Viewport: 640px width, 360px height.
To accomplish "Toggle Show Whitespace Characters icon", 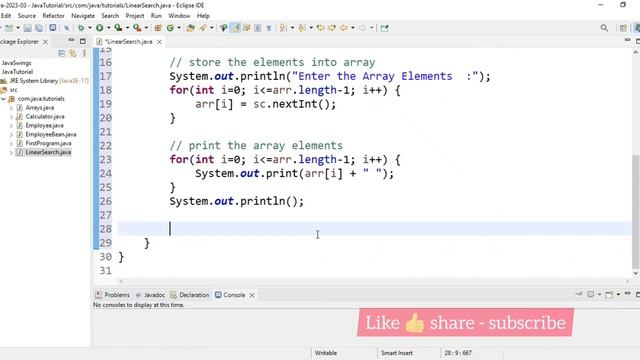I will tap(269, 28).
